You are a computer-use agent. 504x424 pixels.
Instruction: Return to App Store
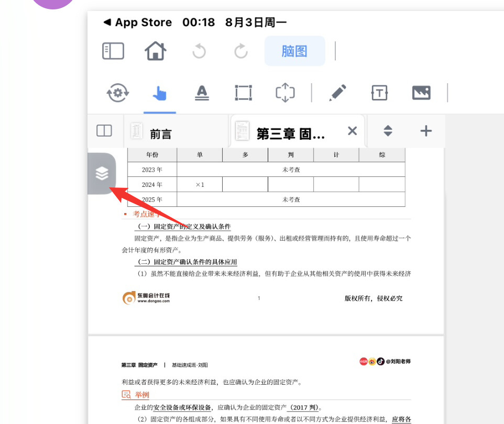coord(138,22)
